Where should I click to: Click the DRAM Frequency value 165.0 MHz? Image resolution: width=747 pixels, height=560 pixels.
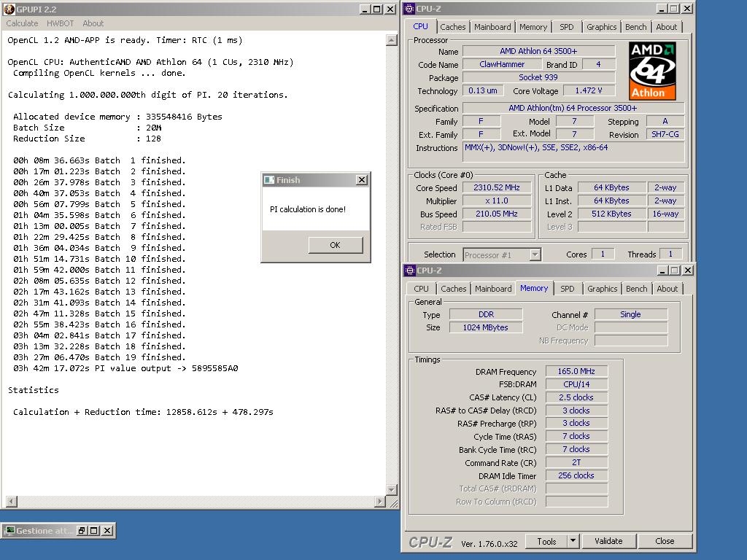click(576, 371)
